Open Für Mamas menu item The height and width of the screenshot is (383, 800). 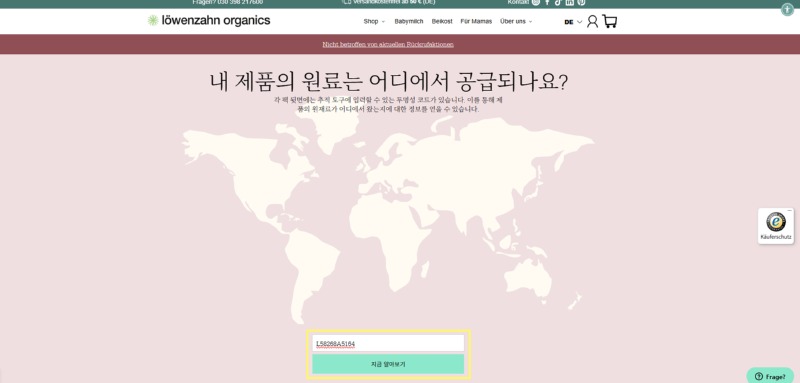[x=476, y=21]
